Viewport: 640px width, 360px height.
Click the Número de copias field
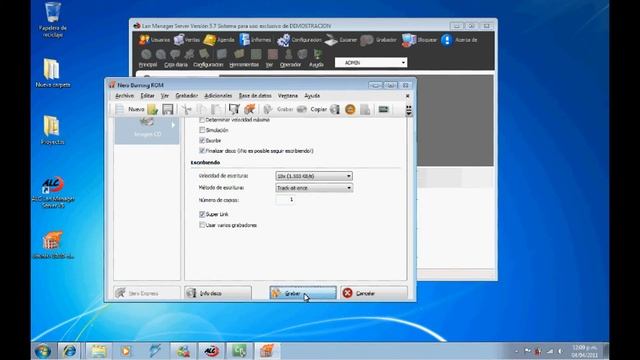click(x=285, y=200)
